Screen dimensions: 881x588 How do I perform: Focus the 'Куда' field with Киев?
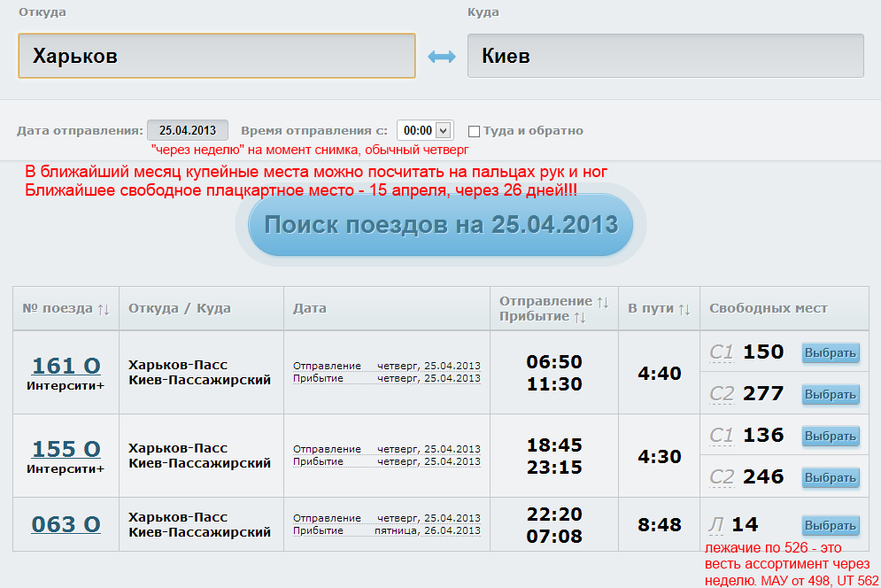pos(665,57)
